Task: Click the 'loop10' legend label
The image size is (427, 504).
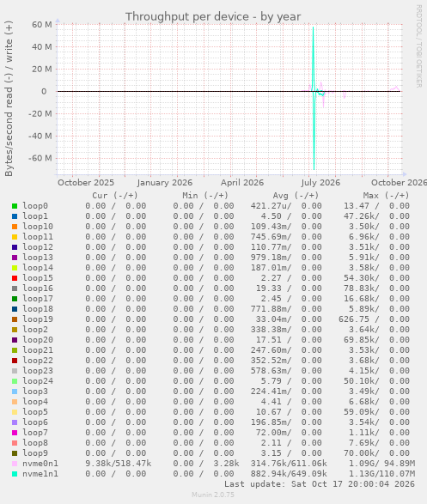Action: (38, 227)
